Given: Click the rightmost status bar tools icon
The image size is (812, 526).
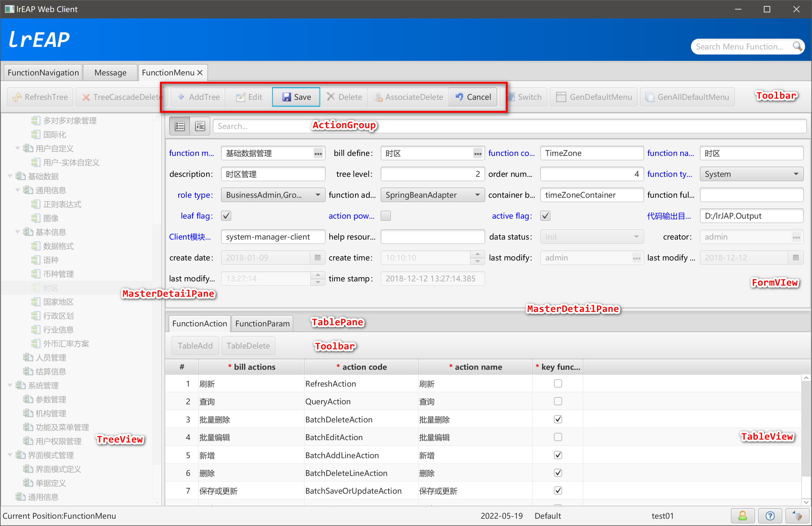Looking at the screenshot, I should [x=797, y=516].
